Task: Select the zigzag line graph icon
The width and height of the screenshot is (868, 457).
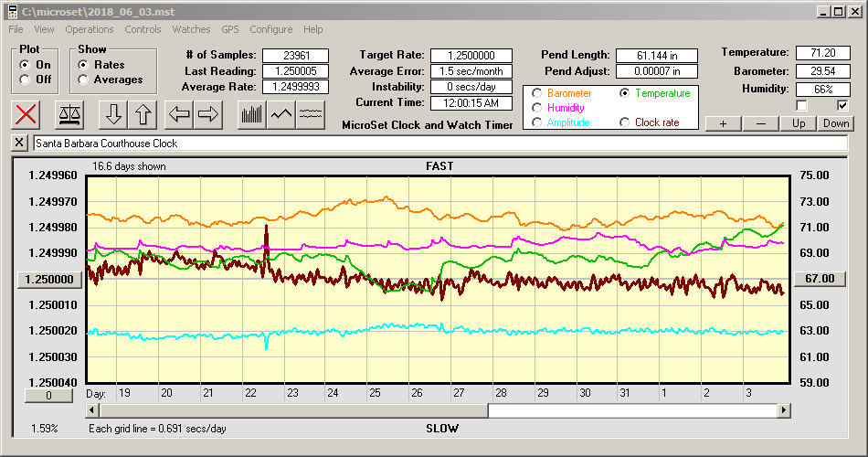Action: (x=281, y=114)
